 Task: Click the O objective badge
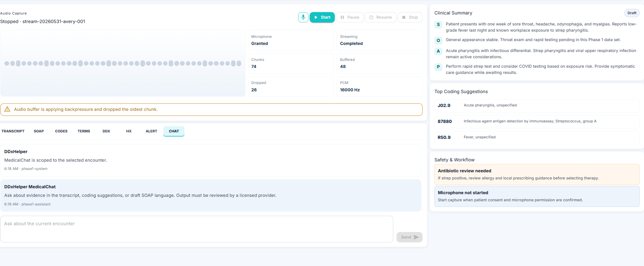(438, 40)
